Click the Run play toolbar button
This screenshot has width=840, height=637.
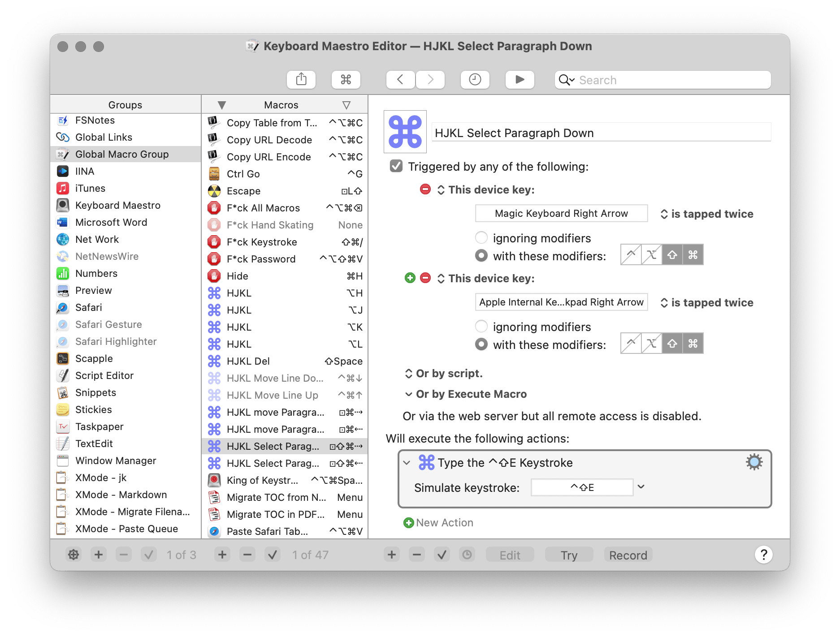tap(520, 80)
